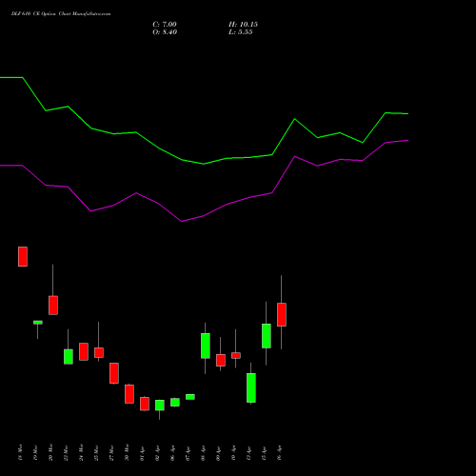Screen dimensions: 476x476
Task: Select the 10 Apr small red candle
Action: coord(236,355)
